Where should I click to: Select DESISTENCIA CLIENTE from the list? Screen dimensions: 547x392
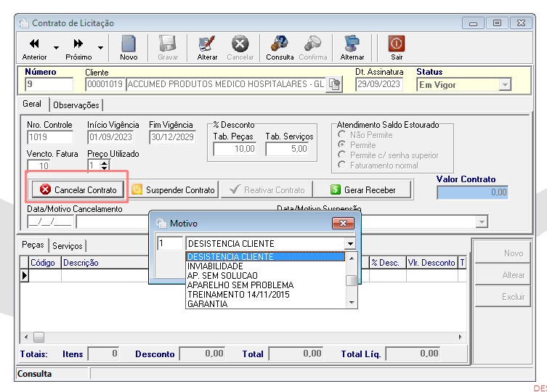pos(265,257)
